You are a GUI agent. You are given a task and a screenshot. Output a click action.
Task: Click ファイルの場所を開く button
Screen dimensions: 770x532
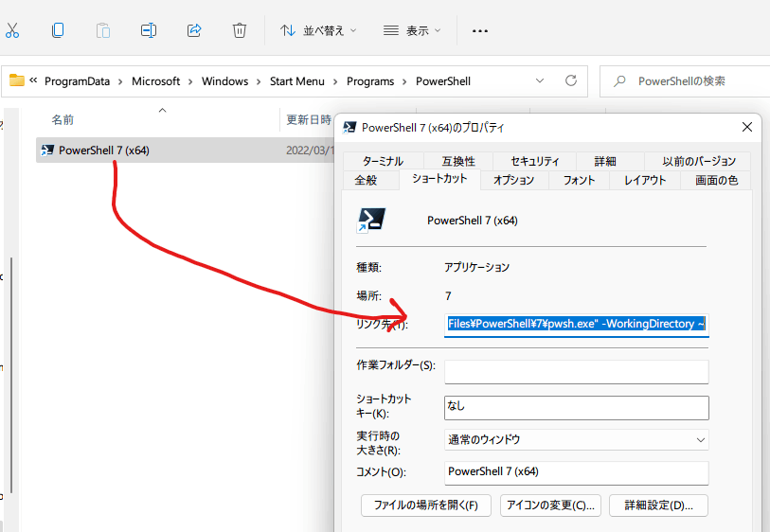coord(426,505)
